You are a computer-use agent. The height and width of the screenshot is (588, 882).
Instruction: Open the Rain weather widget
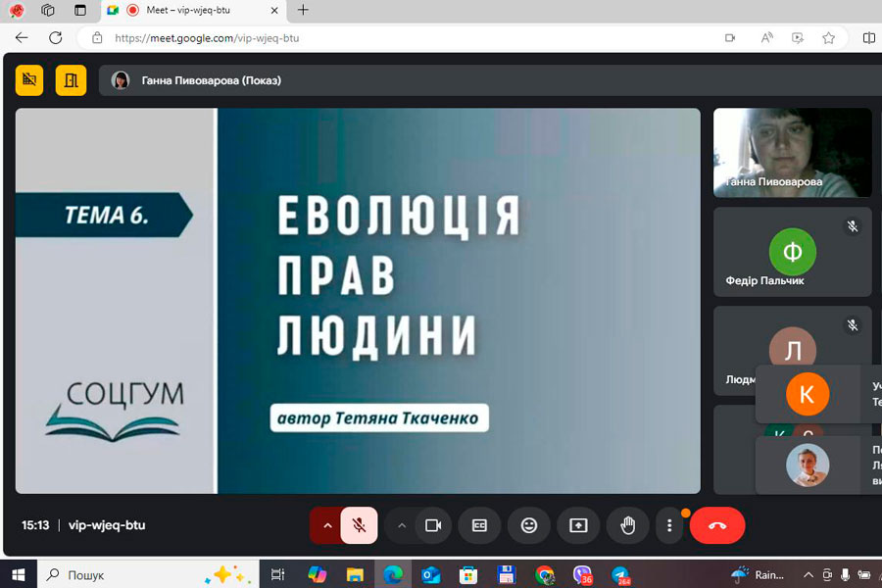[x=758, y=574]
